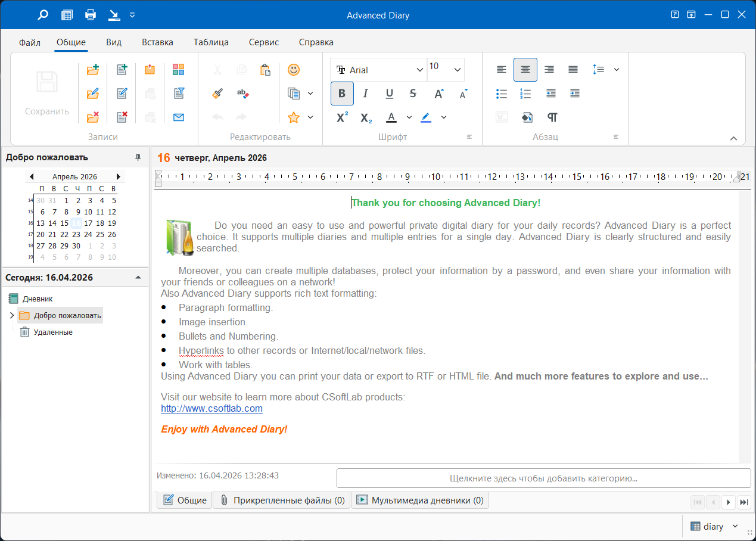Click the filter entries icon
756x541 pixels.
[x=179, y=94]
